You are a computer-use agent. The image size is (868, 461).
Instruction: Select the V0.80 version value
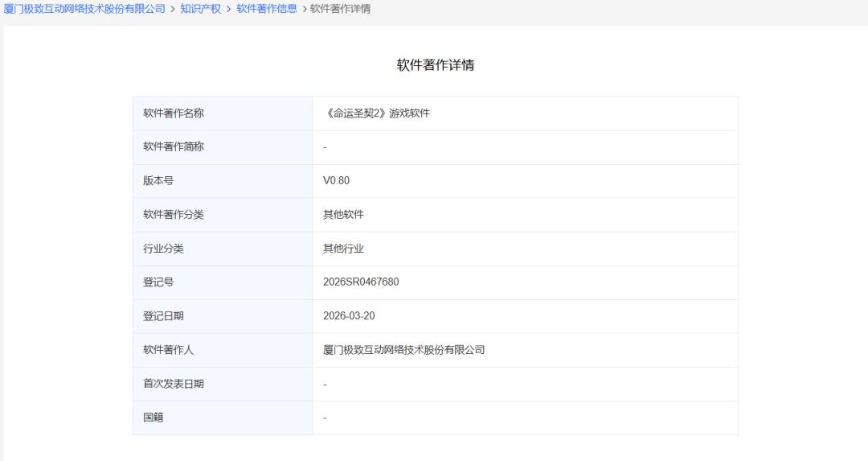(x=337, y=181)
